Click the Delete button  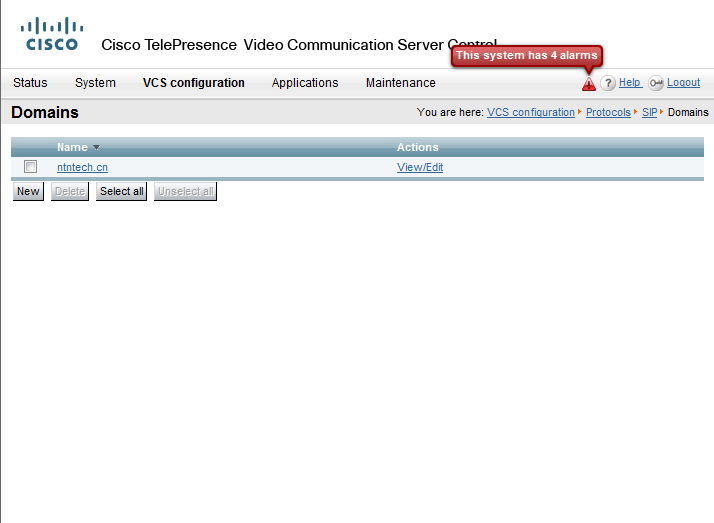70,191
